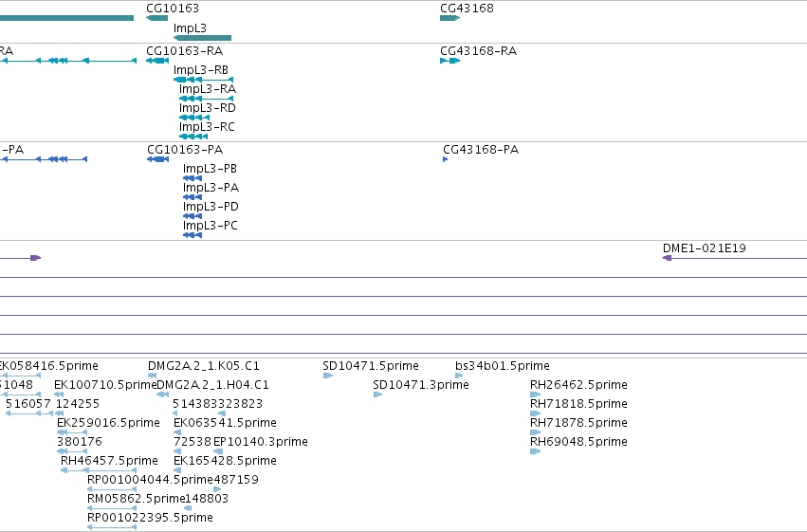Select the CG43168-PA protein feature

[x=445, y=159]
